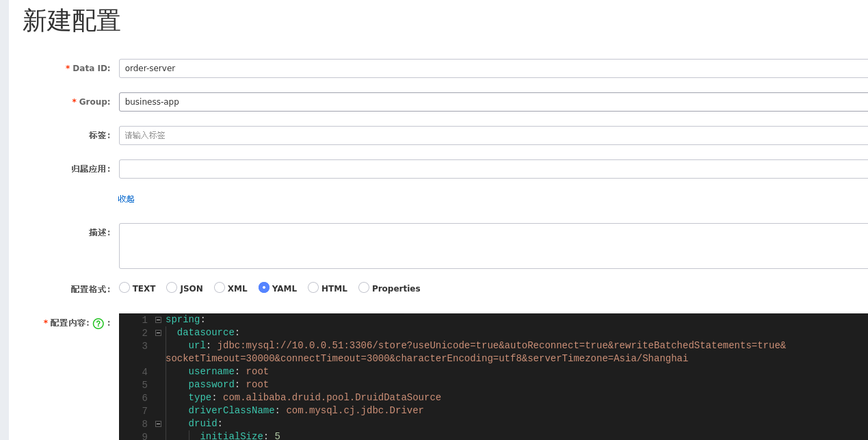
Task: Collapse the datasource fold marker on line 2
Action: (158, 333)
